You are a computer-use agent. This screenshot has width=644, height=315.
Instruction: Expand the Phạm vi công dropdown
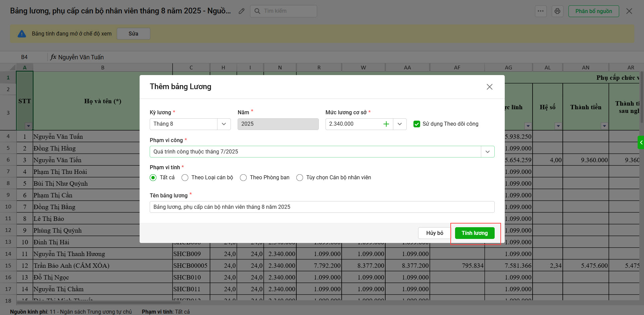click(487, 152)
